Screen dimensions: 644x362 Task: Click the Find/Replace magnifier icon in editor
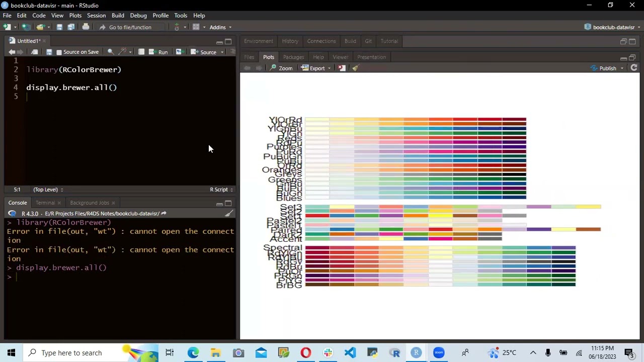tap(111, 52)
